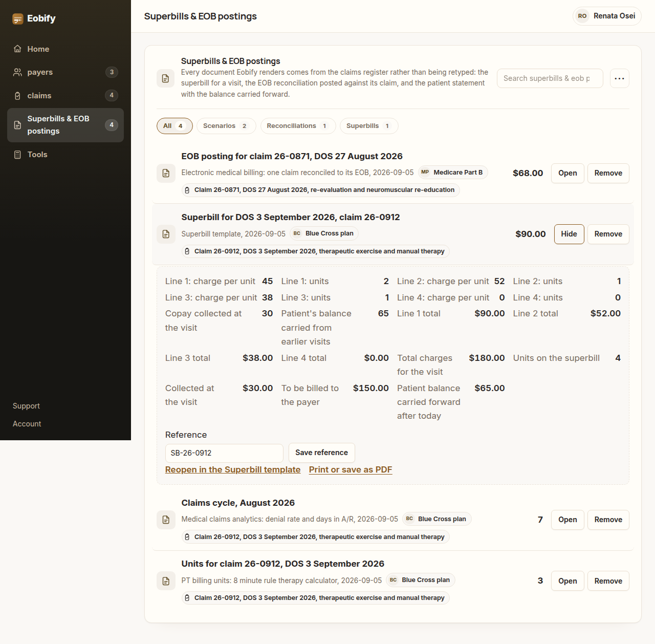
Task: Remove the Superbill for DOS 3 September
Action: 608,234
